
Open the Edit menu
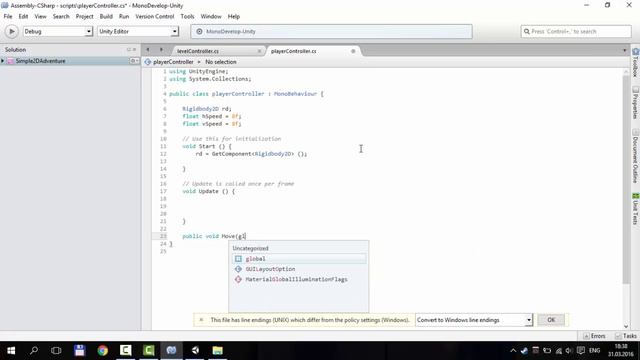pos(23,16)
